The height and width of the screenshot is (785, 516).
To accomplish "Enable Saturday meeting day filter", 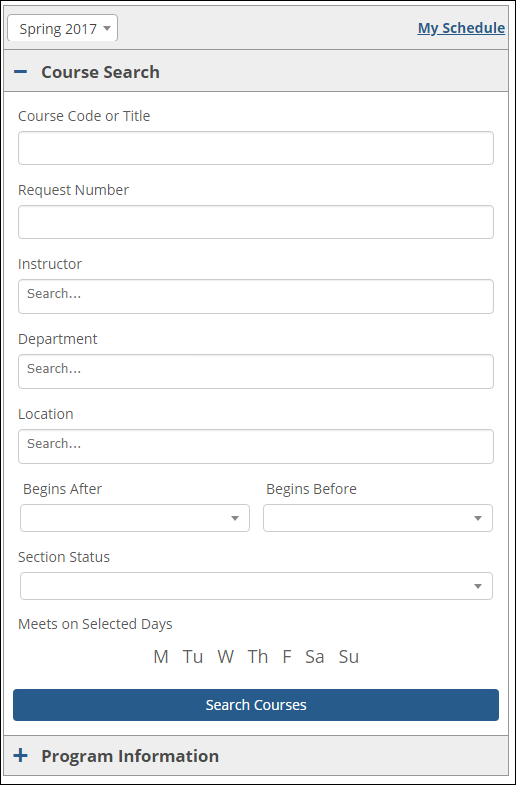I will 315,656.
